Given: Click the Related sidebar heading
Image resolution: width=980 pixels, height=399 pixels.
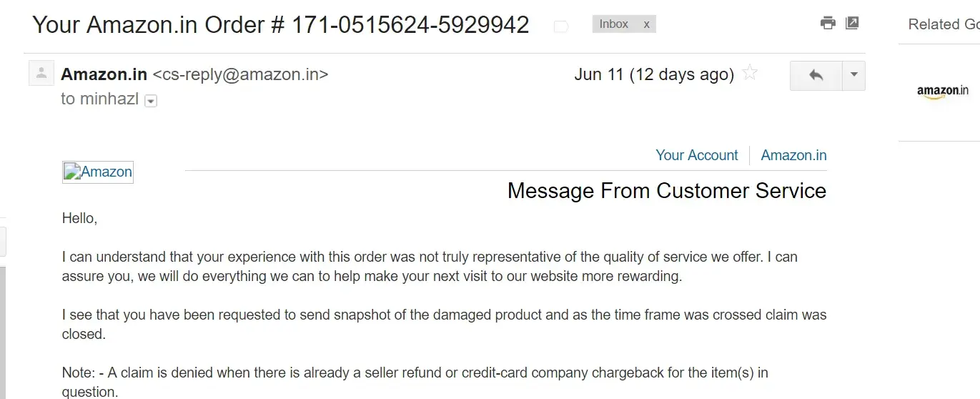Looking at the screenshot, I should [x=943, y=24].
